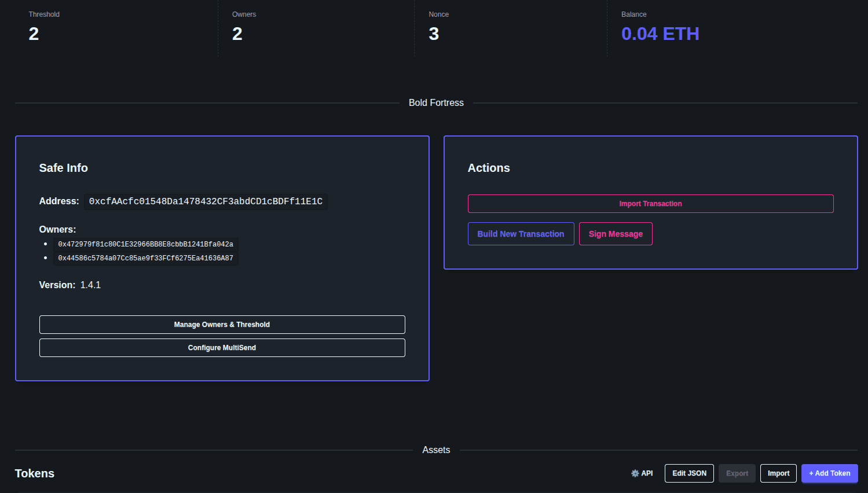
Task: Select the Safe address 0xcfAAcfc chip
Action: pyautogui.click(x=206, y=201)
